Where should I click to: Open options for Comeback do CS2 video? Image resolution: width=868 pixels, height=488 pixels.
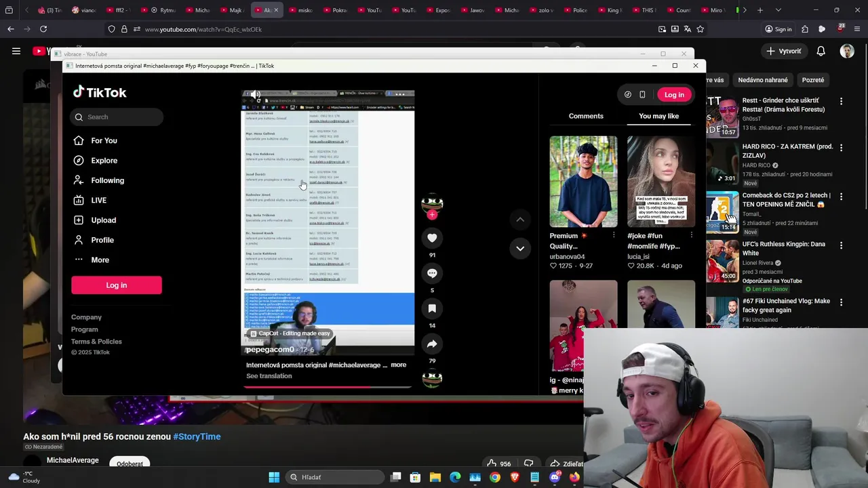841,197
